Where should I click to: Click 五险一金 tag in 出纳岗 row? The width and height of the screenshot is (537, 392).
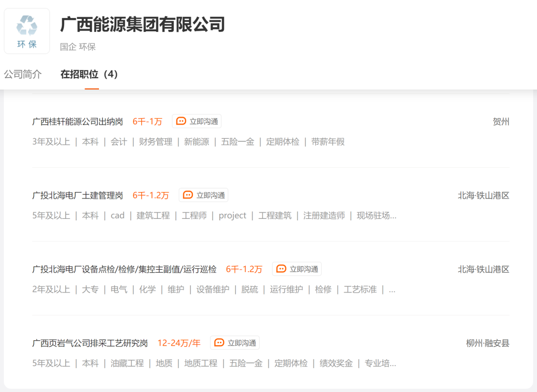click(x=238, y=141)
